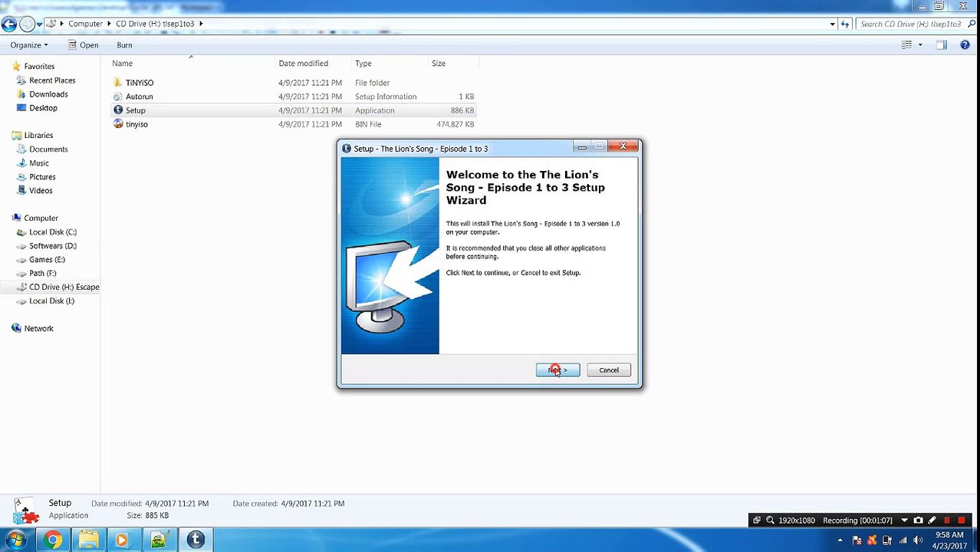Click recorder pencil draw icon
The width and height of the screenshot is (980, 552).
pos(932,521)
